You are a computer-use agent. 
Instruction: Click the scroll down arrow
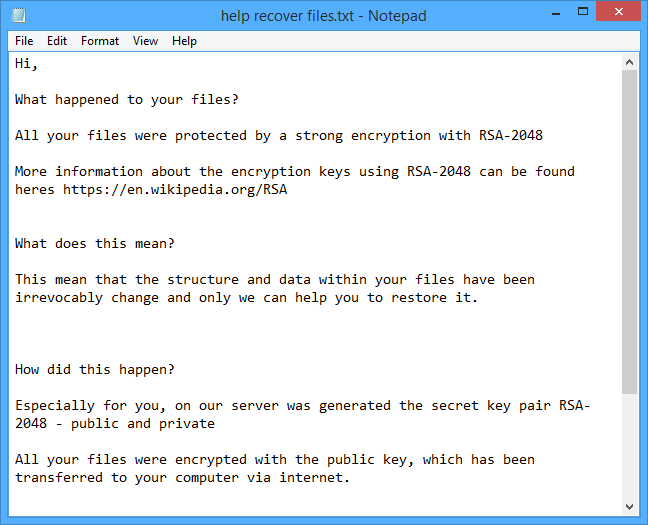click(x=629, y=506)
